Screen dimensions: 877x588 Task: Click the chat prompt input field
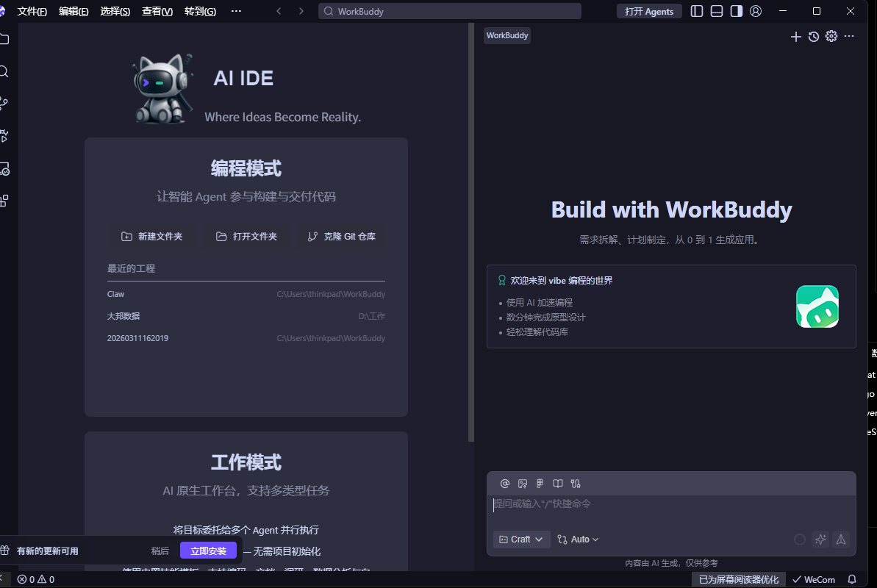tap(671, 510)
